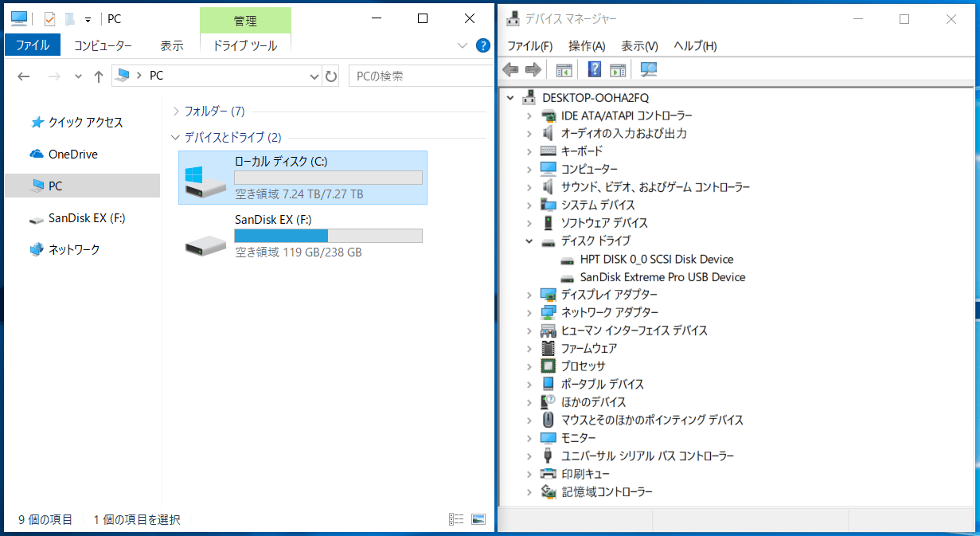Viewport: 980px width, 536px height.
Task: Expand the Explorer ribbon chevron
Action: coord(463,45)
